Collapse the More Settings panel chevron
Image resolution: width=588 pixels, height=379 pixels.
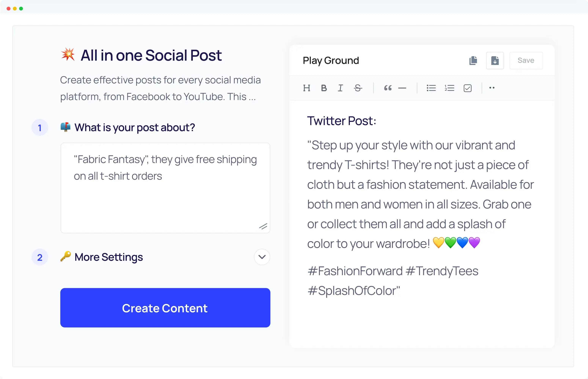coord(262,257)
